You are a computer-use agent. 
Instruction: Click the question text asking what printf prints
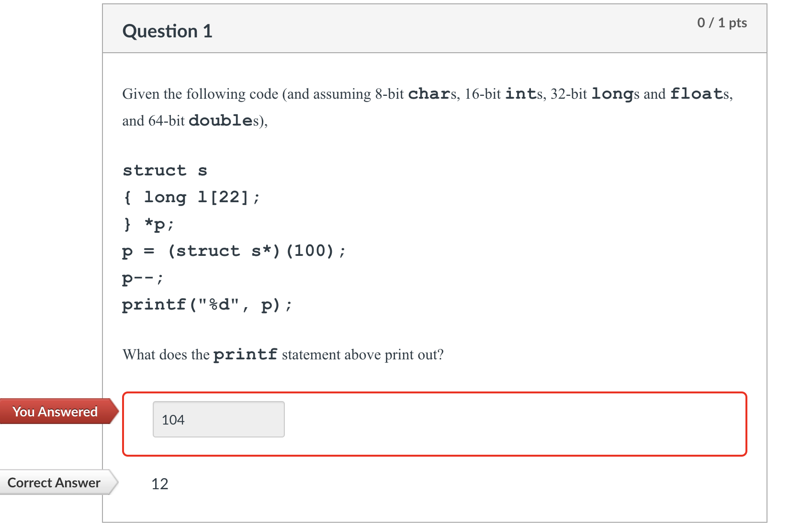282,354
